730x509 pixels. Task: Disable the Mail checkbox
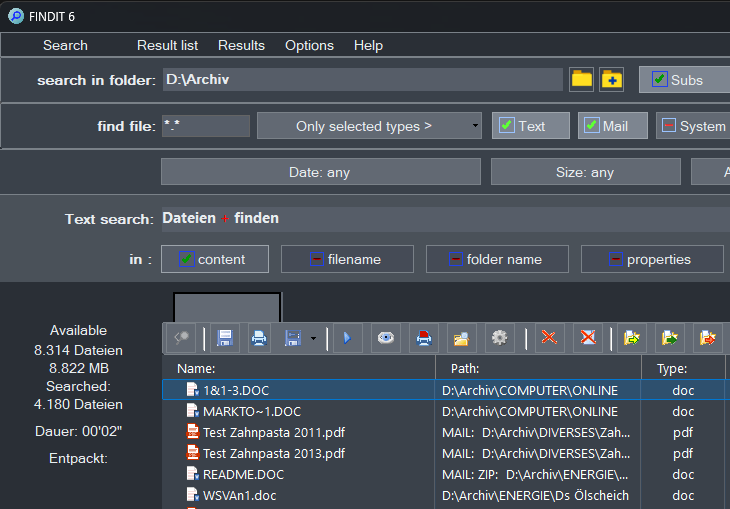pos(591,126)
